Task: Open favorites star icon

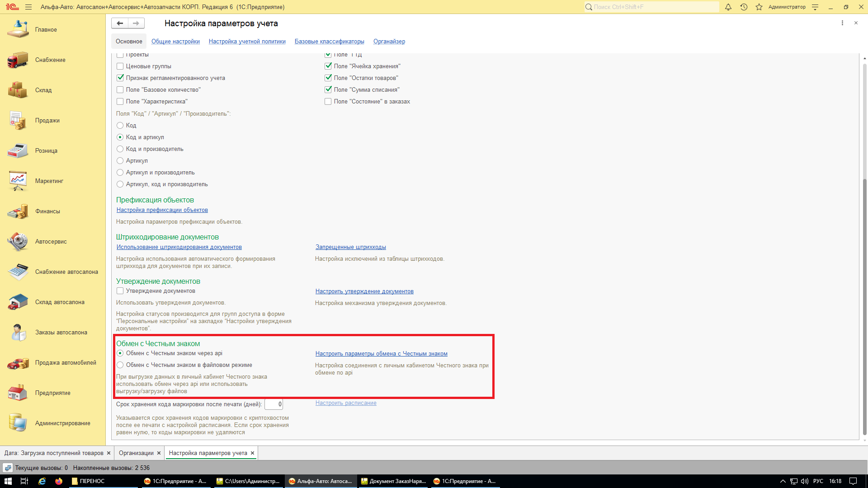Action: click(759, 7)
